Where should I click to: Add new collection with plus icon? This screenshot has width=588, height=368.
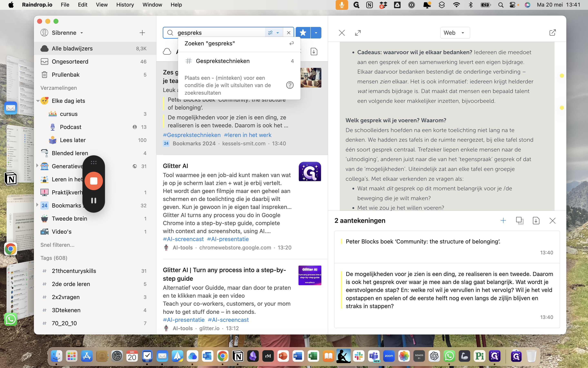[142, 33]
